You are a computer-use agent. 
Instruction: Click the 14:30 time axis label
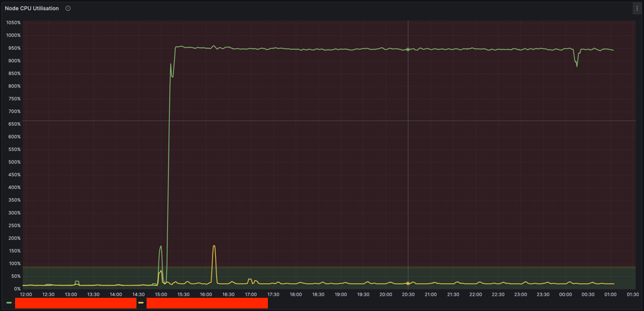tap(138, 295)
